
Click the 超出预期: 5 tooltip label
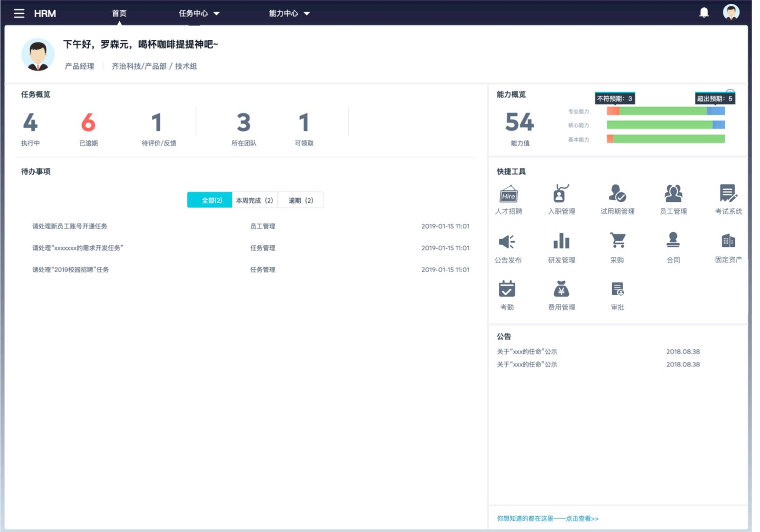click(x=715, y=99)
